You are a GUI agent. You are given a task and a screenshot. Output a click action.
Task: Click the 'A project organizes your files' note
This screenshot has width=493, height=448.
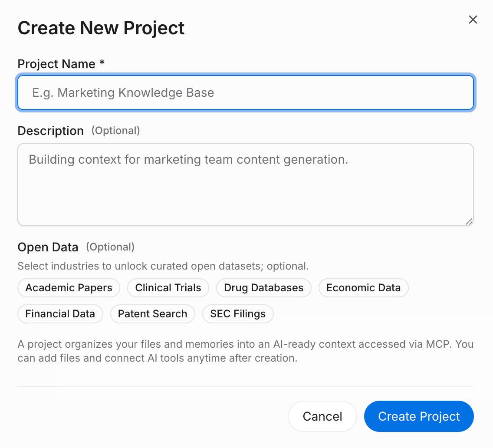(246, 351)
